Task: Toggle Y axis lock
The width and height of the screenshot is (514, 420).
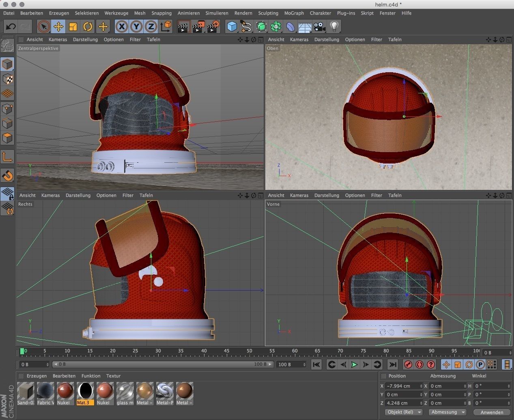Action: click(x=136, y=27)
